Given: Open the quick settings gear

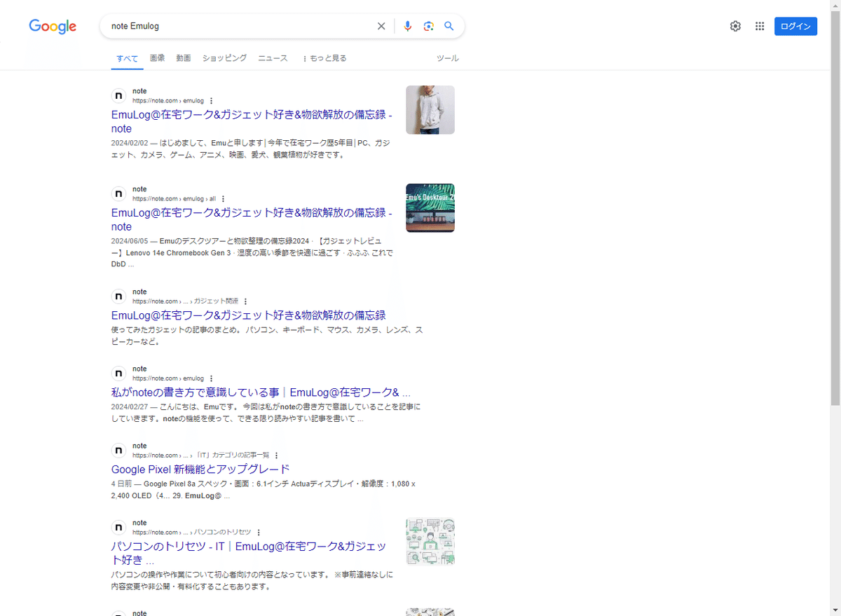Looking at the screenshot, I should 735,26.
